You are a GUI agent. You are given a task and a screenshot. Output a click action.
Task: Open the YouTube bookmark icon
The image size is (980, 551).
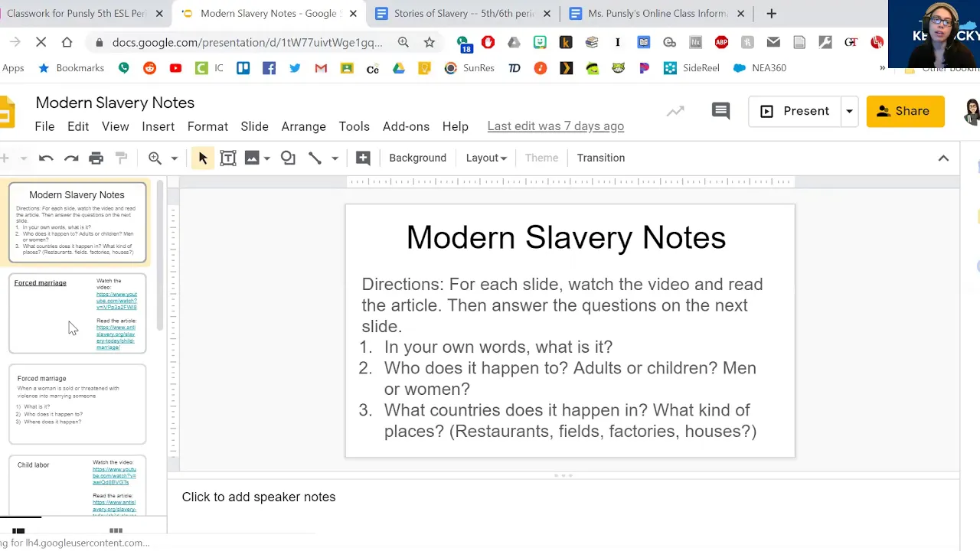point(175,68)
